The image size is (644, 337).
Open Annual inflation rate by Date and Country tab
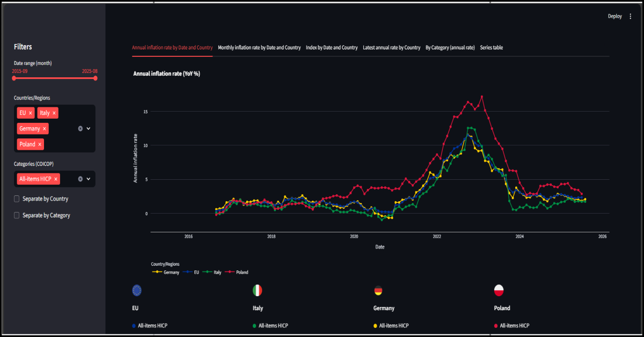pyautogui.click(x=172, y=48)
